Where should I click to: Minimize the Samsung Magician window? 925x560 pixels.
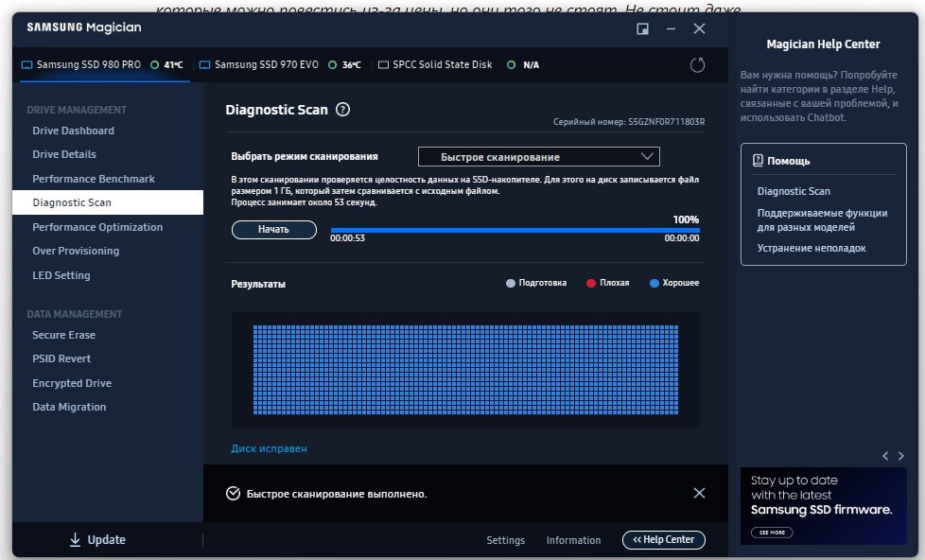(671, 29)
